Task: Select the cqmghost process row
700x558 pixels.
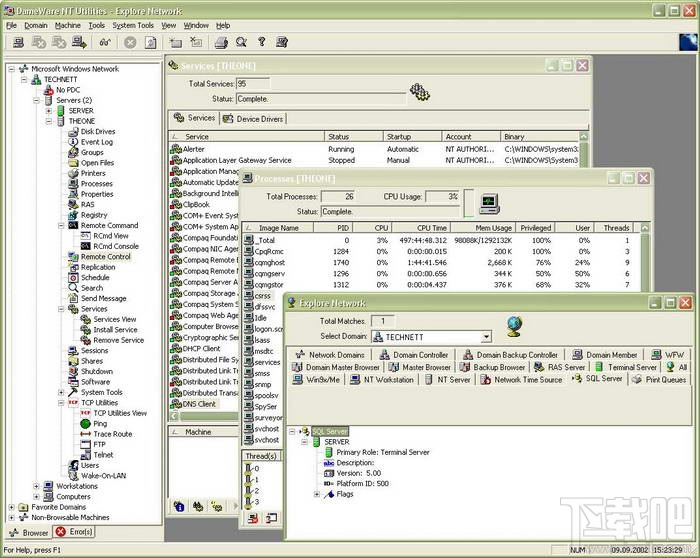Action: click(441, 262)
